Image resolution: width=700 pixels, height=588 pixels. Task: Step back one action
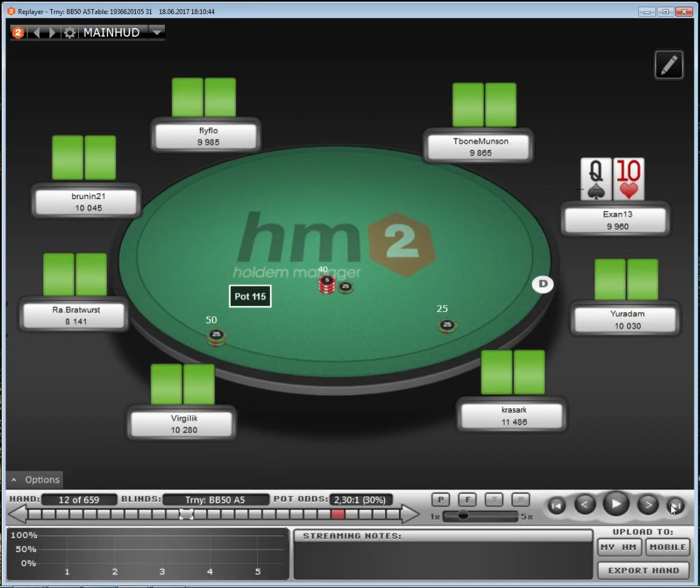pyautogui.click(x=585, y=504)
